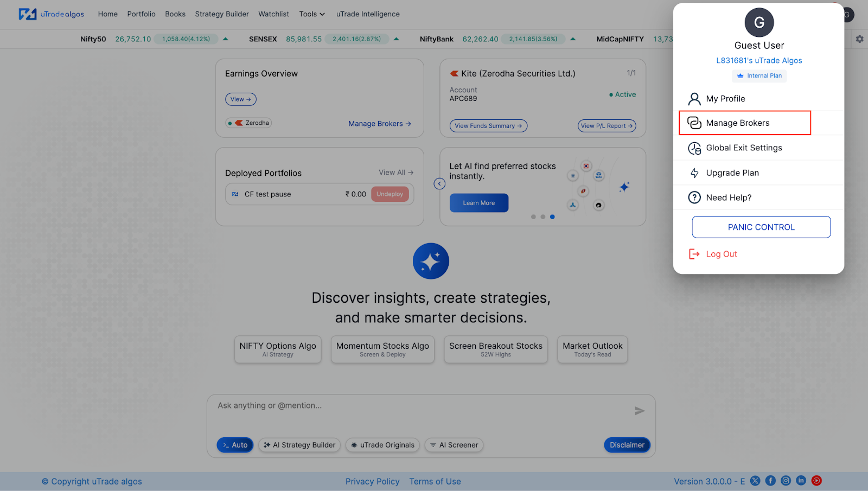Click the Nifty50 change percentage pill

186,39
